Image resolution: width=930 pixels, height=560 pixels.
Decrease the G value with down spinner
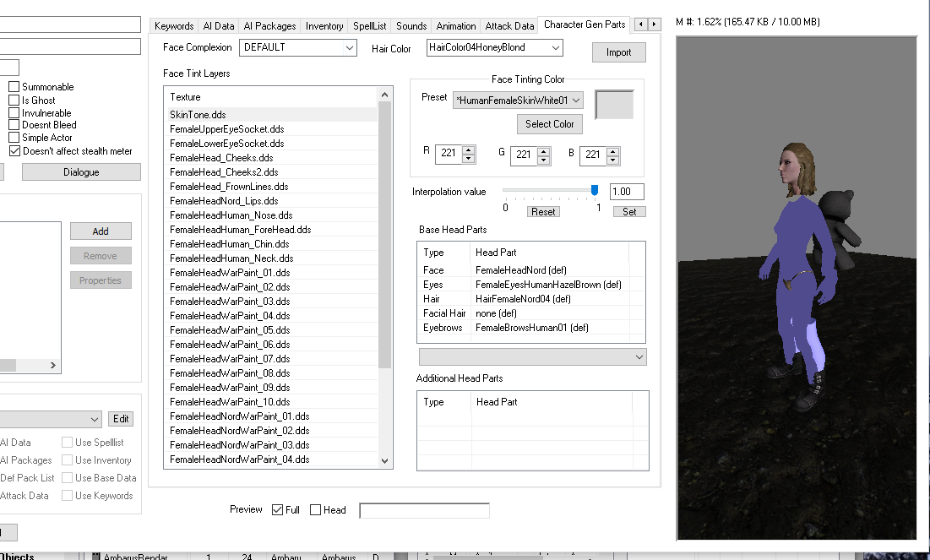[544, 159]
